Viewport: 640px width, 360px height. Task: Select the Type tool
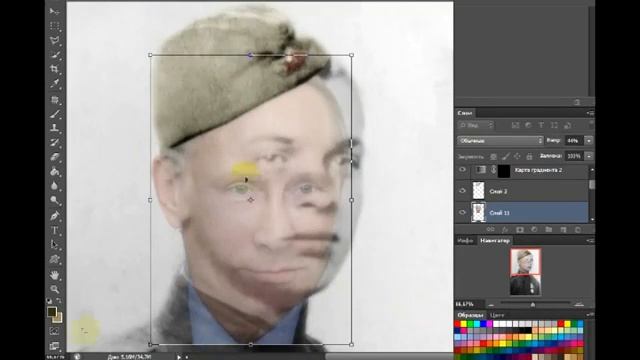pos(54,230)
